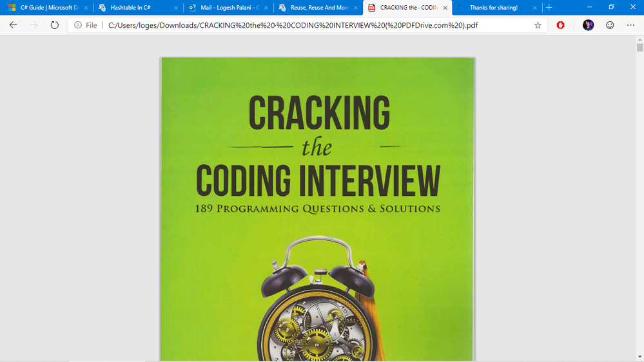
Task: Send feedback with the smiley icon
Action: coord(610,25)
